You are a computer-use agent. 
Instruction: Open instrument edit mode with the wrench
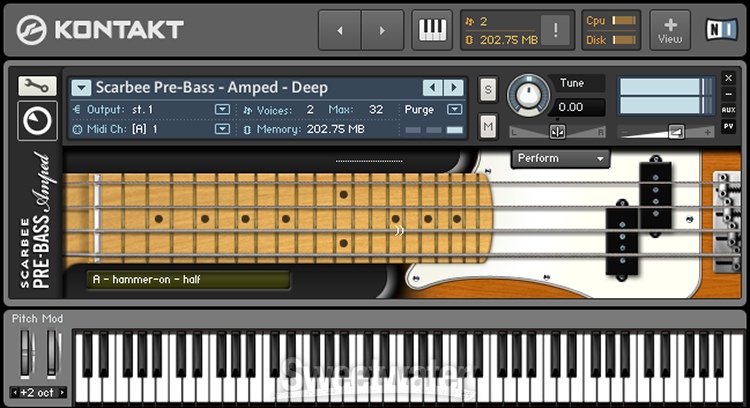(37, 86)
